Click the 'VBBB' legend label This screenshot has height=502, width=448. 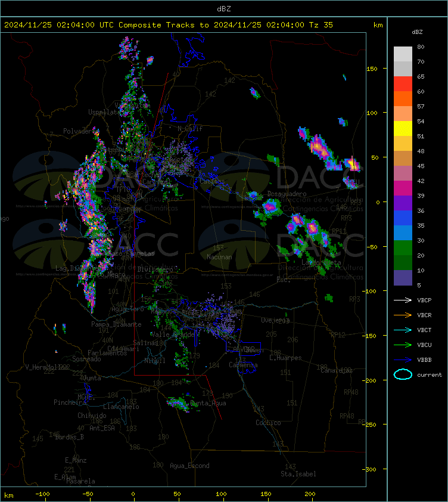point(424,360)
